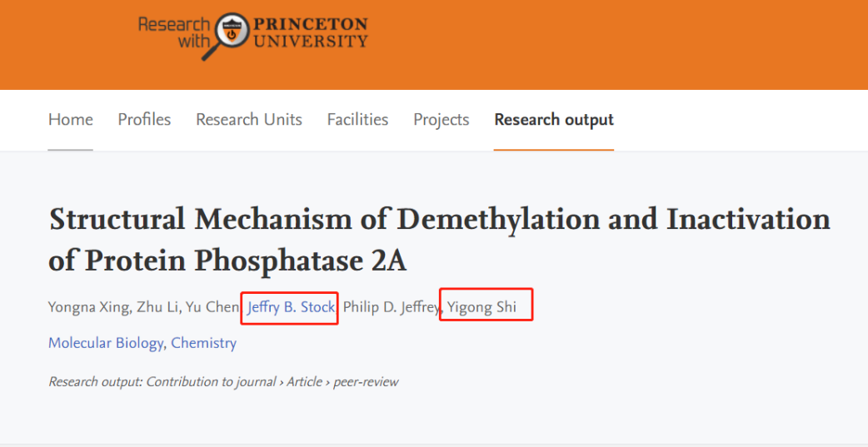This screenshot has height=447, width=868.
Task: Click the Research output tab
Action: point(554,120)
